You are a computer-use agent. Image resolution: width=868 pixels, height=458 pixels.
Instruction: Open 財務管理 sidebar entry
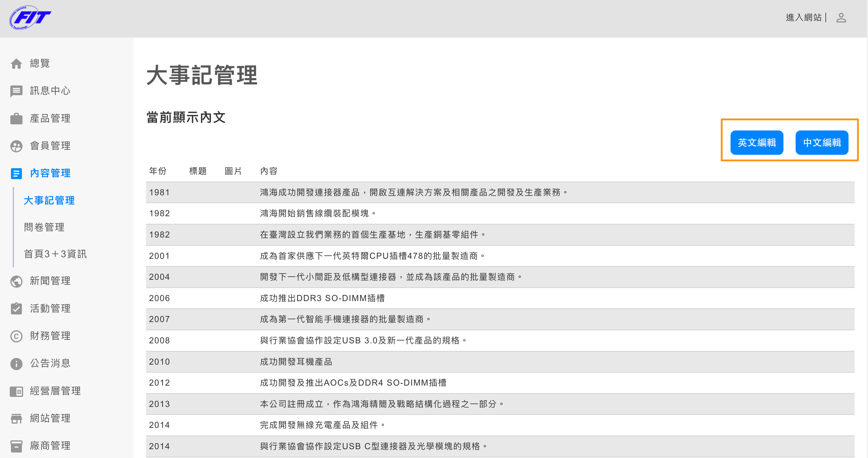(x=50, y=336)
